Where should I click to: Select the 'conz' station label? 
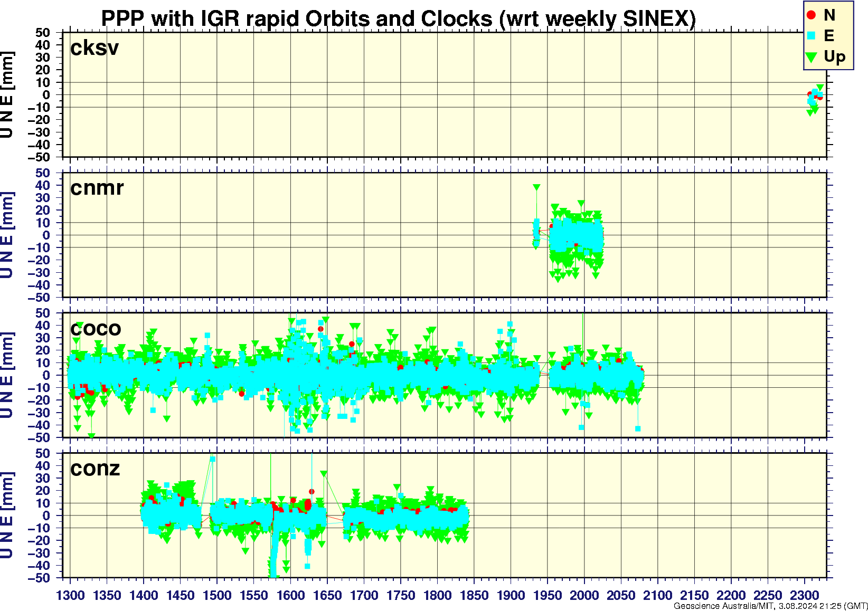(95, 469)
